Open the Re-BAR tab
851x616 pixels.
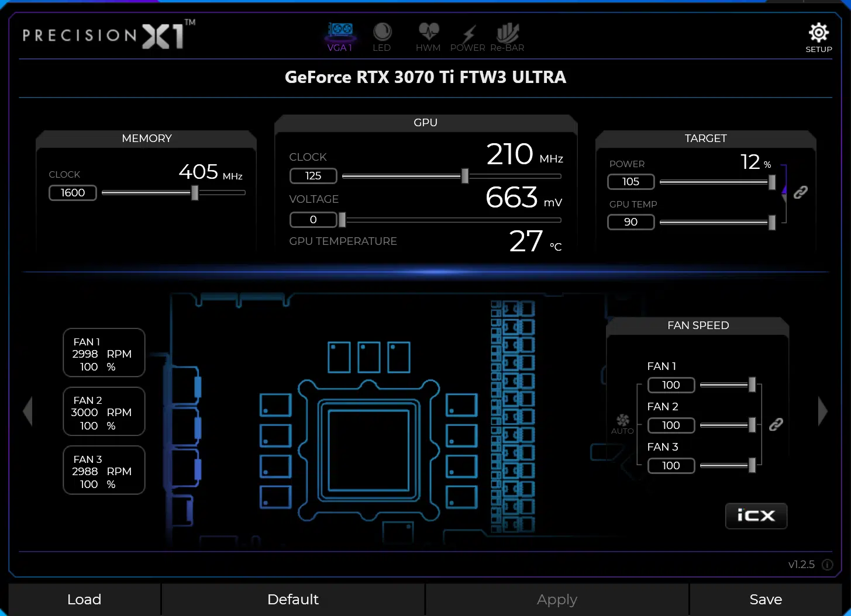pos(507,37)
